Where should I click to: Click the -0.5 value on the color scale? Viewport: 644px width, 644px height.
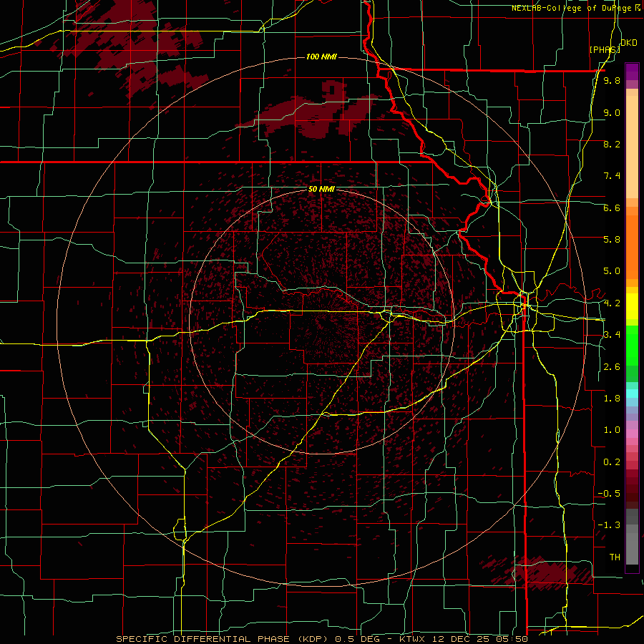click(609, 494)
